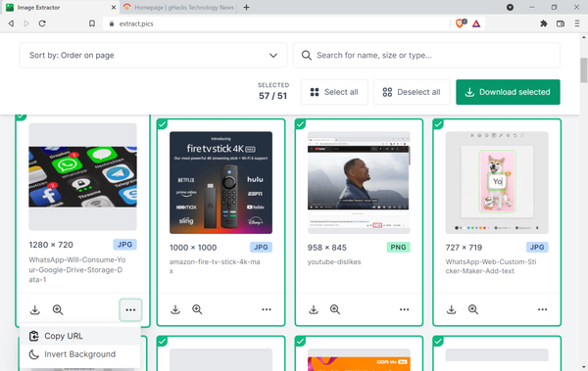Uncheck the WhatsApp-Web-Custom-Sticker image selection
Viewport: 588px width, 371px height.
[x=438, y=123]
